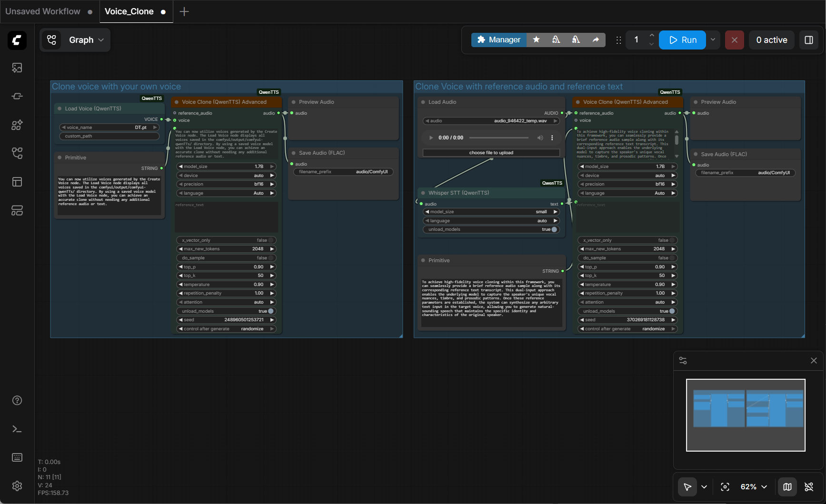Toggle unload_models in Whisper STT node

[x=554, y=229]
